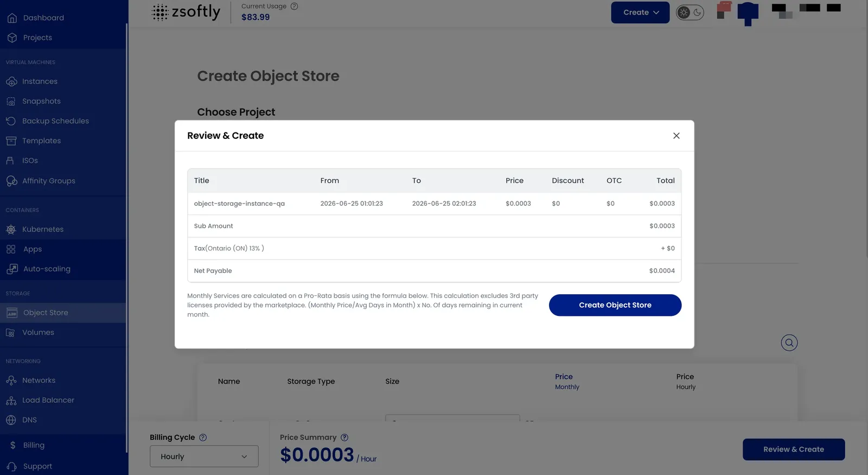The height and width of the screenshot is (475, 868).
Task: Open Billing from the sidebar
Action: click(x=34, y=445)
